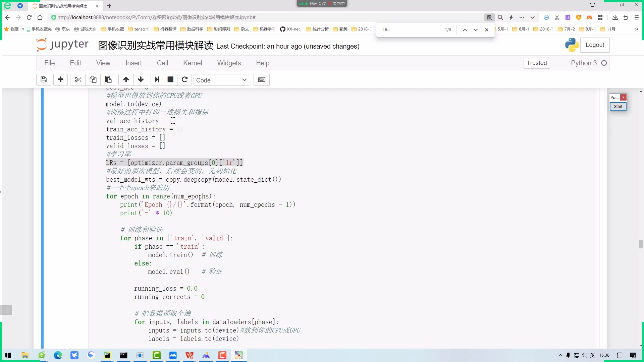Screen dimensions: 644x362
Task: Expand the bookmarks overflow chevron
Action: coord(637,29)
